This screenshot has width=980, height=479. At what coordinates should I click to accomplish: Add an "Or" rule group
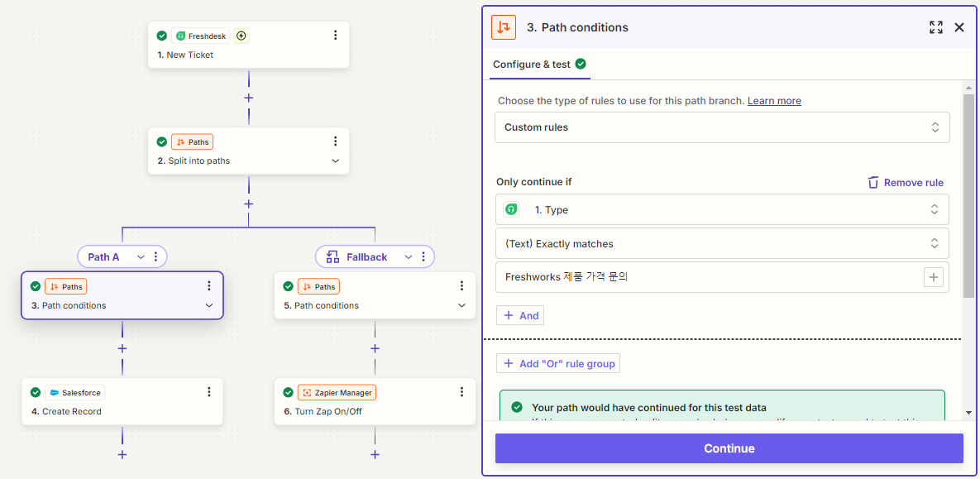(x=558, y=364)
